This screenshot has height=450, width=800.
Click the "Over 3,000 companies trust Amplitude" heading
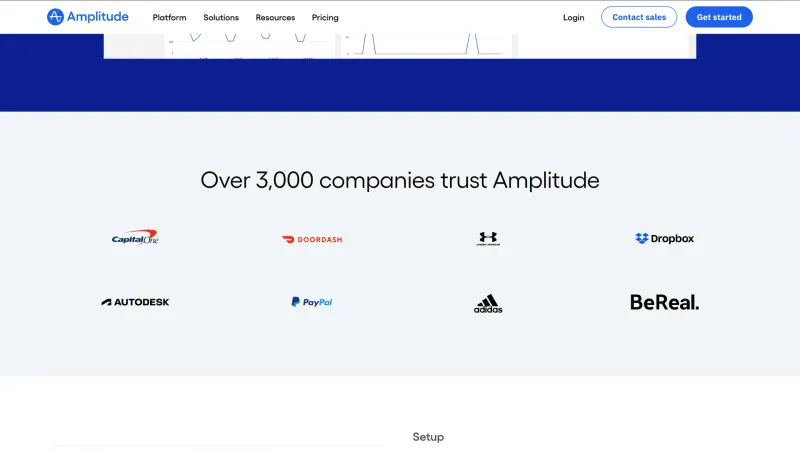click(x=400, y=180)
